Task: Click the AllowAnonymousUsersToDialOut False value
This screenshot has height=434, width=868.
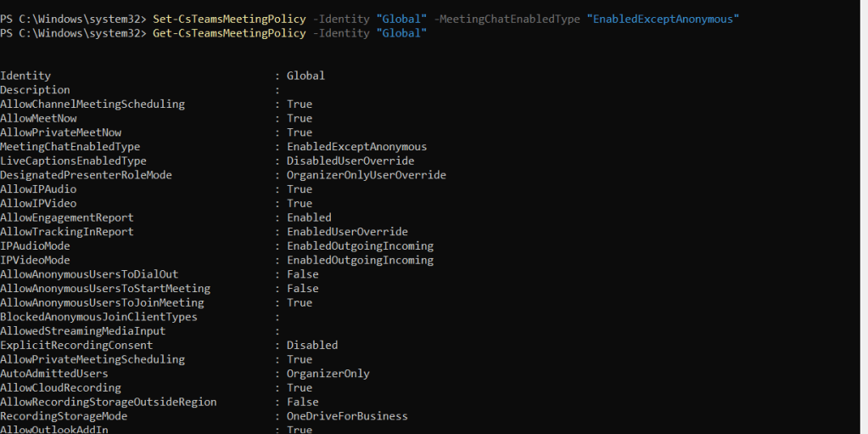Action: tap(303, 274)
